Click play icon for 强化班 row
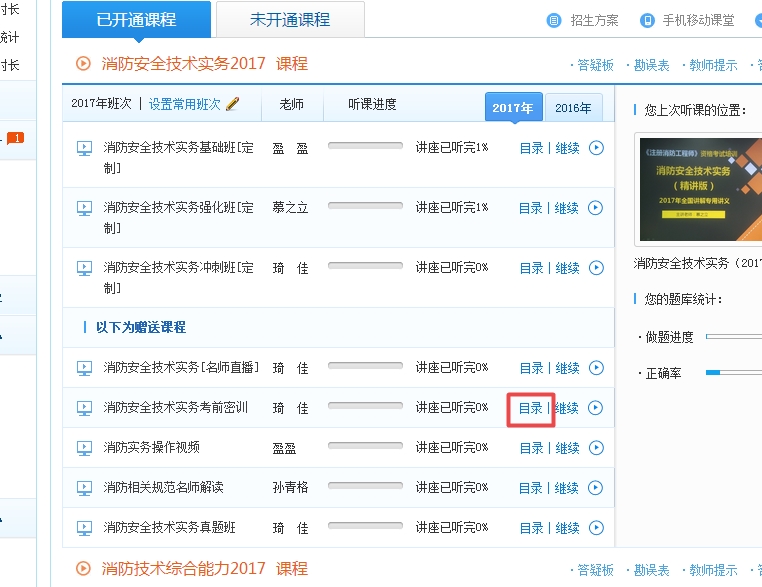The width and height of the screenshot is (762, 587). coord(595,208)
